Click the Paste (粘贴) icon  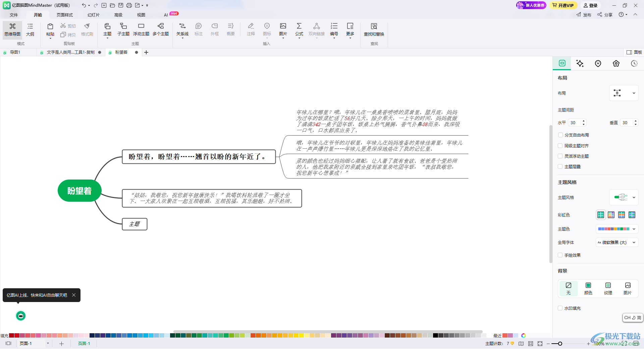tap(50, 27)
